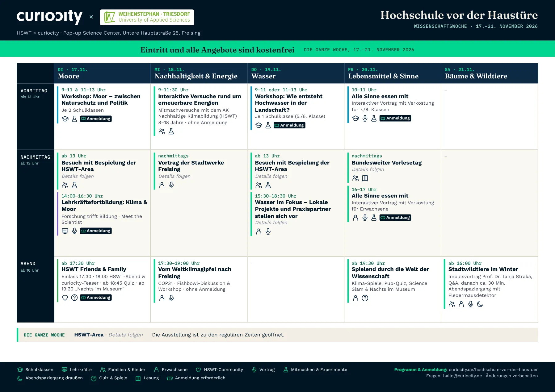
Task: Click Lesung book legend icon in footer
Action: [x=138, y=378]
